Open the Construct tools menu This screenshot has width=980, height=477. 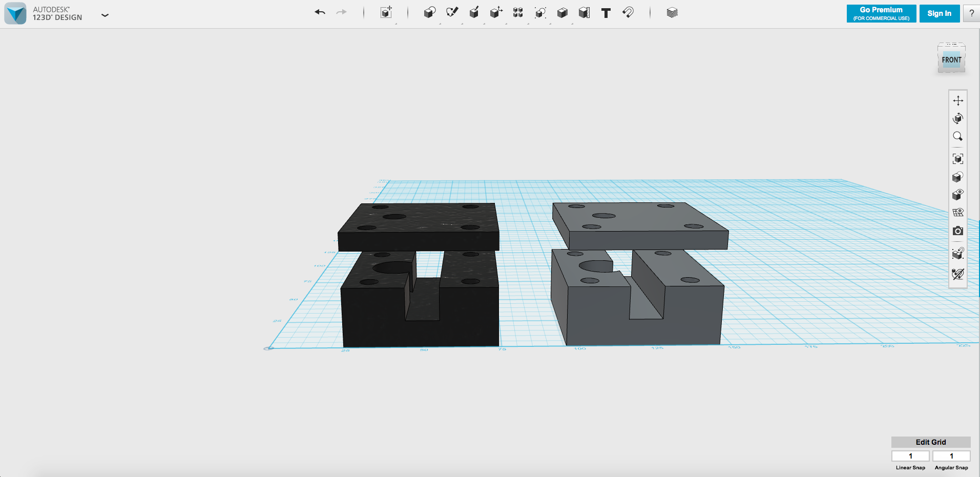click(474, 13)
